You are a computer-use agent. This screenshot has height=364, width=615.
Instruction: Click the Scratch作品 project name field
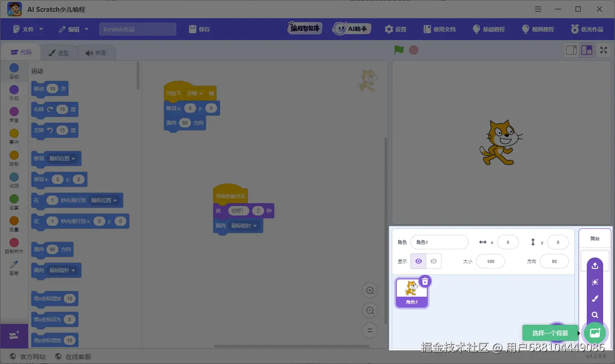coord(138,29)
